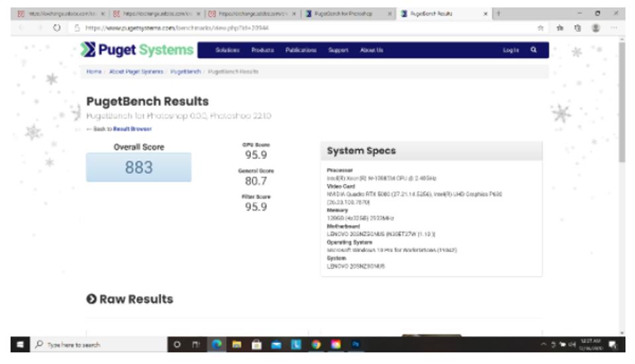Click the Type here to search box
This screenshot has width=635, height=364.
tap(99, 345)
